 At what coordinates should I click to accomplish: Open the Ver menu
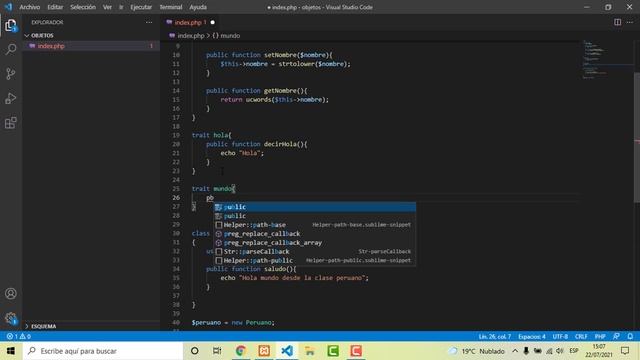[107, 7]
